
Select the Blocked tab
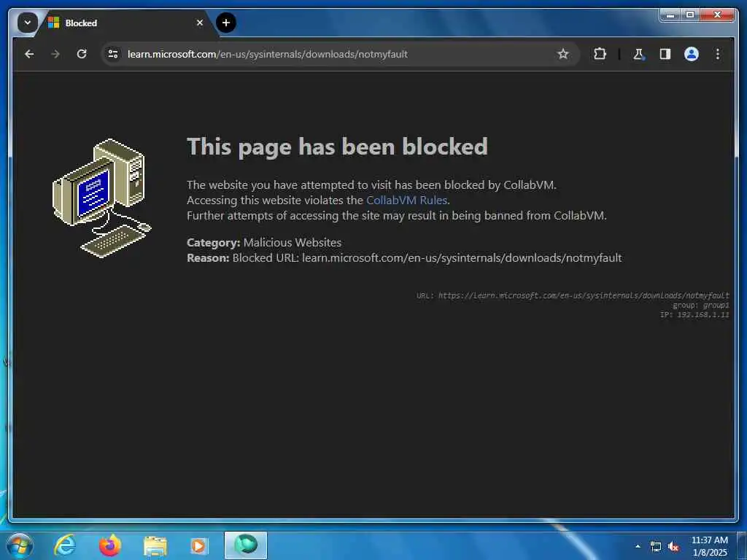pos(125,23)
